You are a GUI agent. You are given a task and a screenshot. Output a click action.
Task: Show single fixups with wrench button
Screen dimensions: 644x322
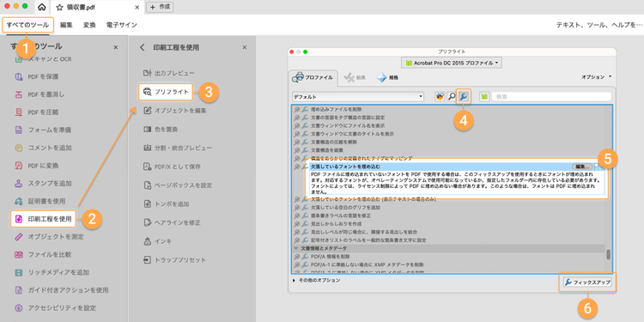[464, 96]
